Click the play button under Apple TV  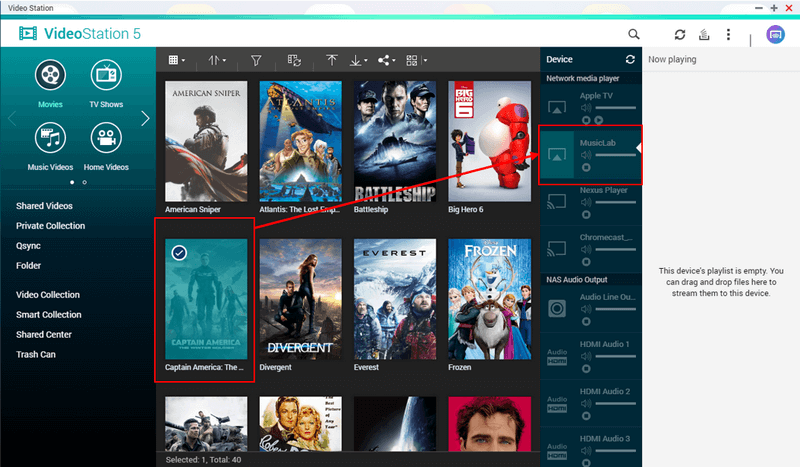(598, 120)
